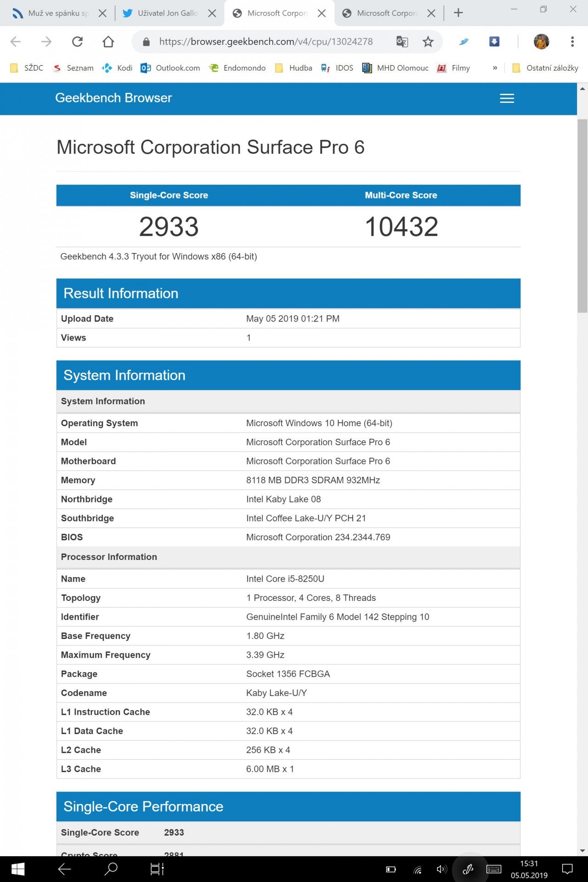Open the Geekbench hamburger navigation menu
The image size is (588, 882).
click(x=507, y=98)
